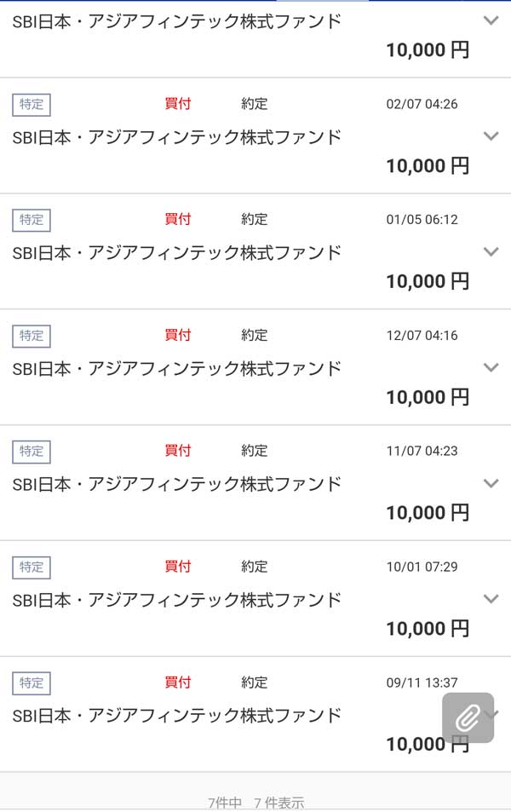511x812 pixels.
Task: Open fund name in 09/11 13:37 order
Action: (177, 716)
